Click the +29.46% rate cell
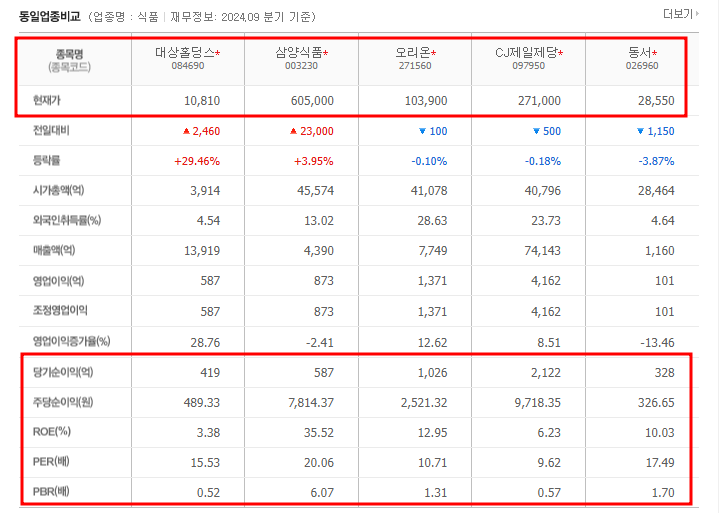The height and width of the screenshot is (513, 719). (197, 161)
